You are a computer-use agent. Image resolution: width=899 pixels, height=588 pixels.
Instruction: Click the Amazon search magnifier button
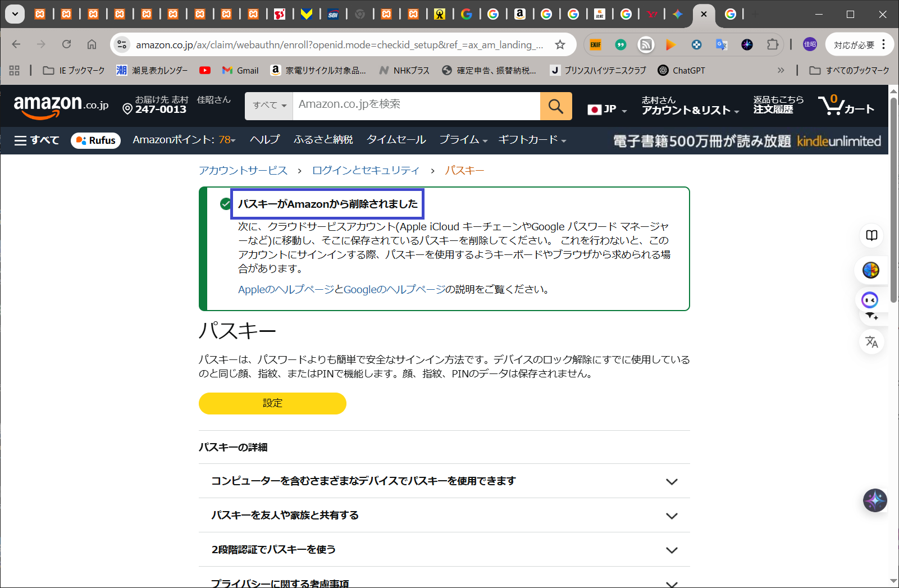pyautogui.click(x=555, y=106)
